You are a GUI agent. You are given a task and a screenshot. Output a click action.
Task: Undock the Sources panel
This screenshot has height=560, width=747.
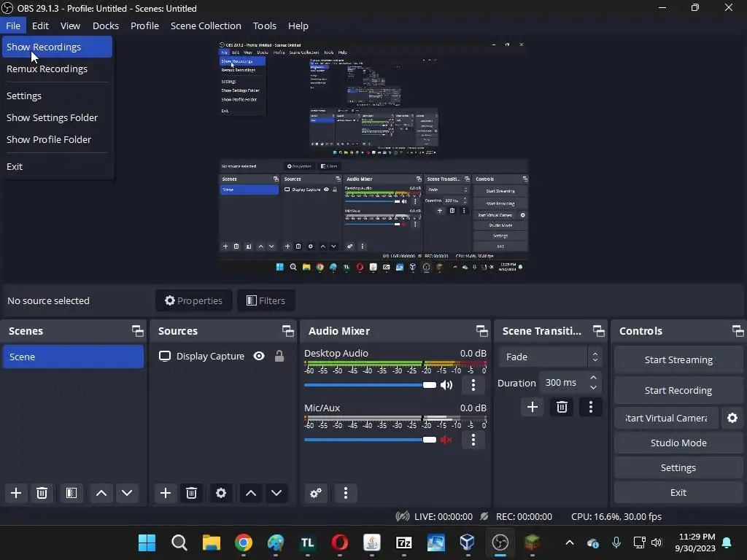click(x=287, y=331)
